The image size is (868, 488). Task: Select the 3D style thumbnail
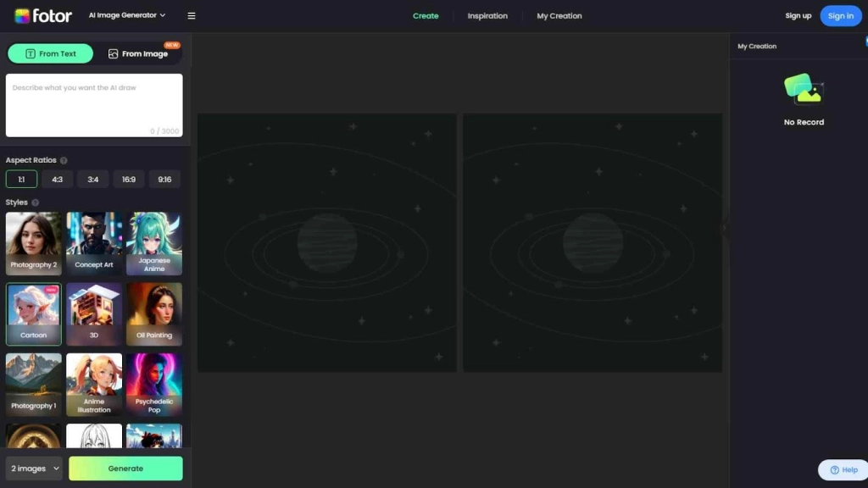94,314
